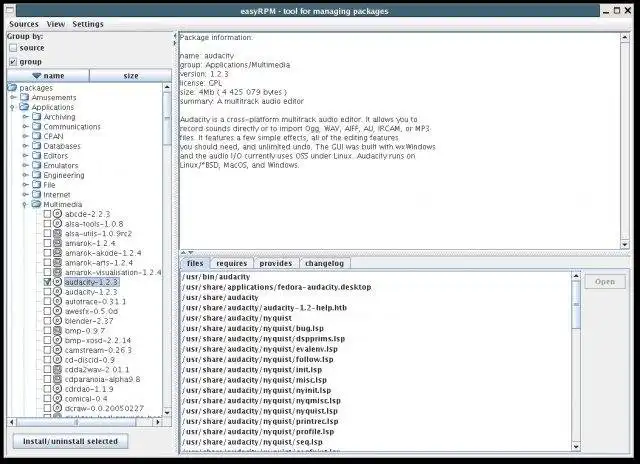Expand the Internet tree node
The image size is (640, 464).
25,195
